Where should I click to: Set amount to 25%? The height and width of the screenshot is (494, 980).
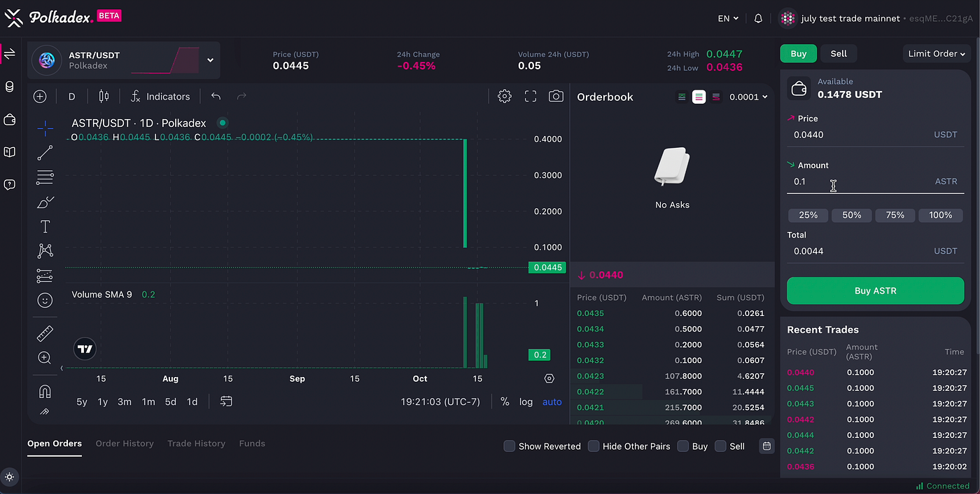(808, 215)
